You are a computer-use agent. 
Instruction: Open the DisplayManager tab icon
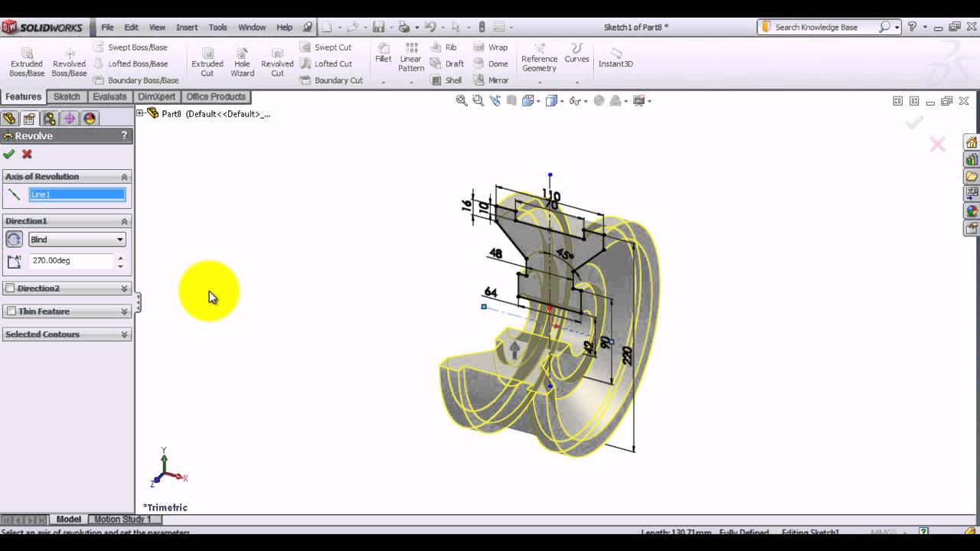(x=90, y=119)
